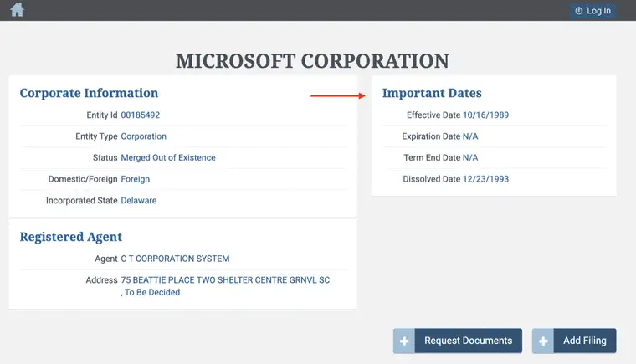Image resolution: width=636 pixels, height=364 pixels.
Task: Click the Add Filing button
Action: click(x=584, y=341)
